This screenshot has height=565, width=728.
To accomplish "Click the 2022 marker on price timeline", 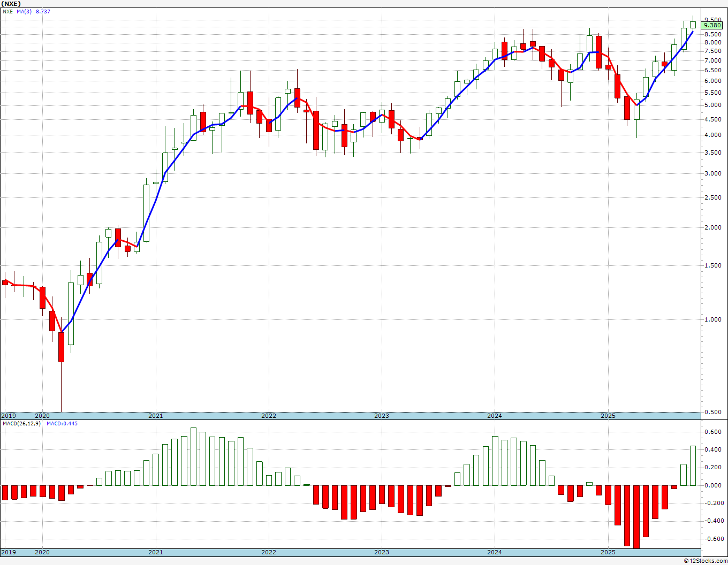I will 268,416.
